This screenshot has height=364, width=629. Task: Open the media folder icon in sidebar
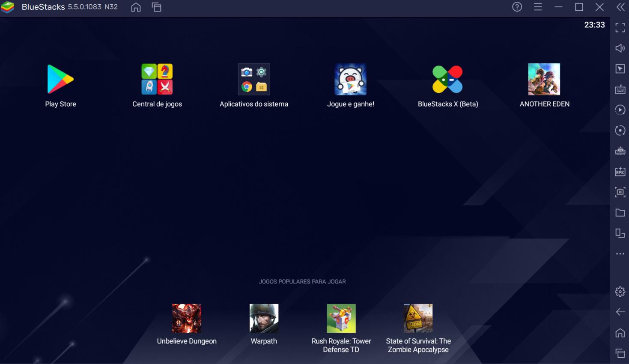(620, 213)
